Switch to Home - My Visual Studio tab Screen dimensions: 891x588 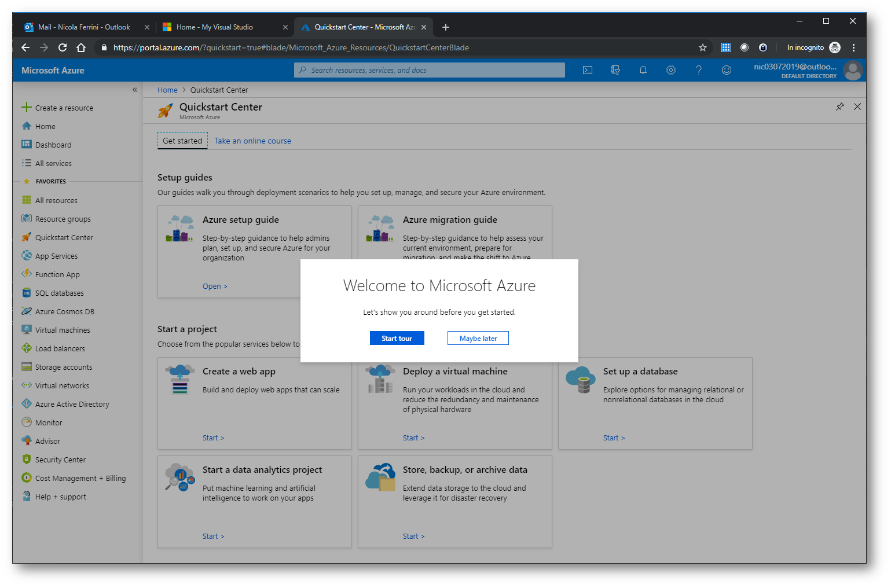pos(215,27)
